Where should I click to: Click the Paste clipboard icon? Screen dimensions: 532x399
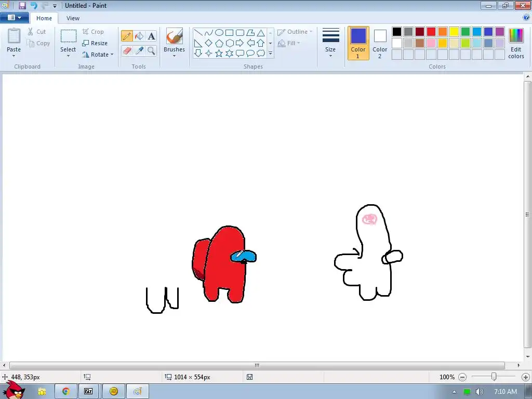coord(14,36)
